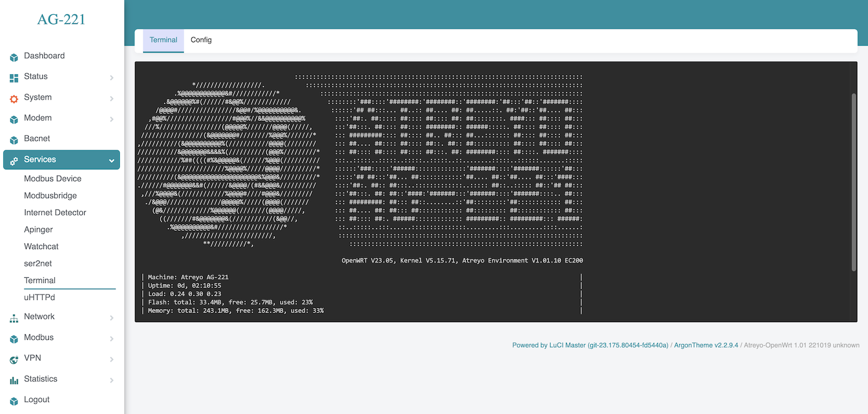868x414 pixels.
Task: Click the Status grid icon
Action: 14,78
